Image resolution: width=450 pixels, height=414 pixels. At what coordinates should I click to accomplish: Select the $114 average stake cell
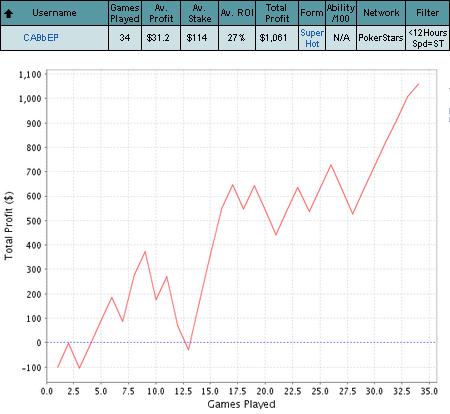[x=199, y=38]
